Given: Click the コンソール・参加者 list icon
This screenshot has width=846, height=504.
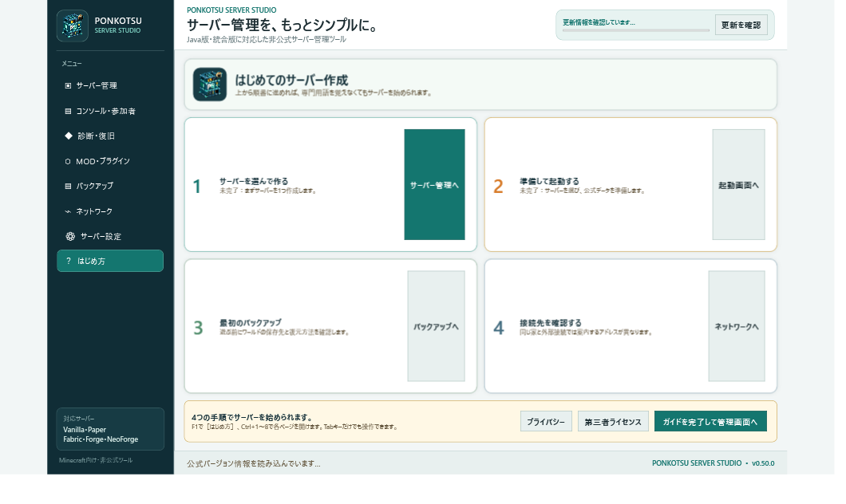Looking at the screenshot, I should (x=68, y=111).
